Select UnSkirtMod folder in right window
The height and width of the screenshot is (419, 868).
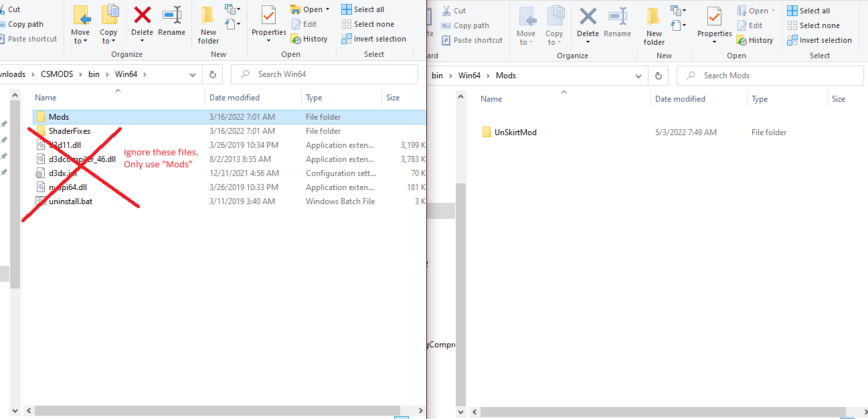515,133
